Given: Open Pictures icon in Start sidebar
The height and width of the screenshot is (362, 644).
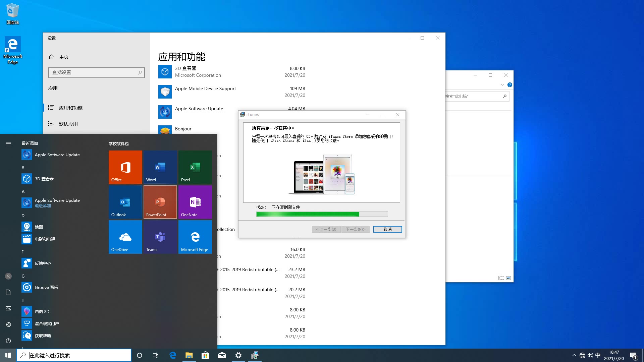Looking at the screenshot, I should (x=8, y=308).
